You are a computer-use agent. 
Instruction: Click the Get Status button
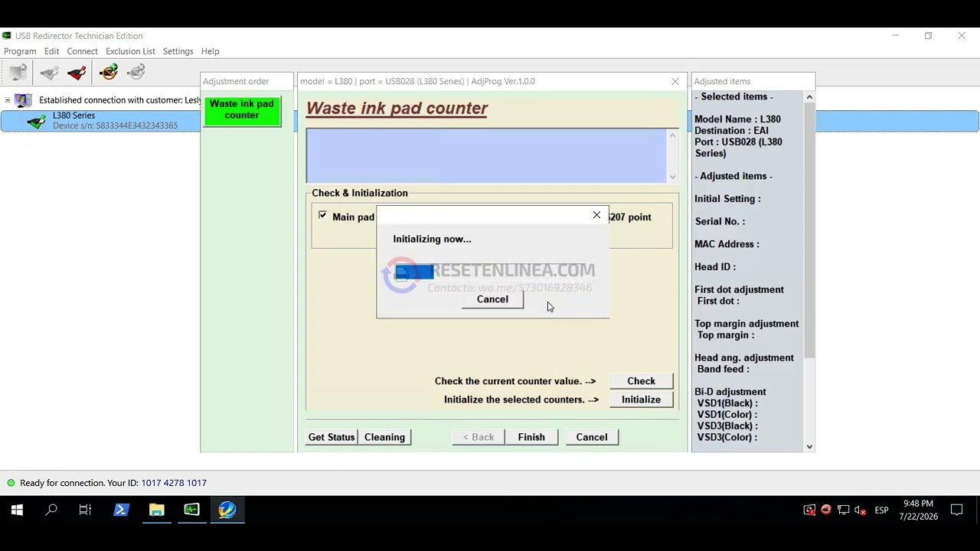coord(332,437)
